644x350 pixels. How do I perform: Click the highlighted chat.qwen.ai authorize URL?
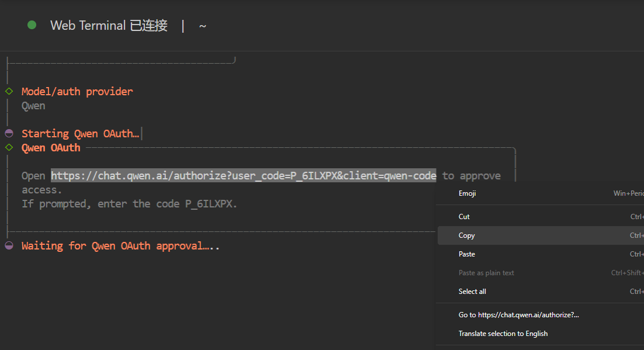click(243, 176)
